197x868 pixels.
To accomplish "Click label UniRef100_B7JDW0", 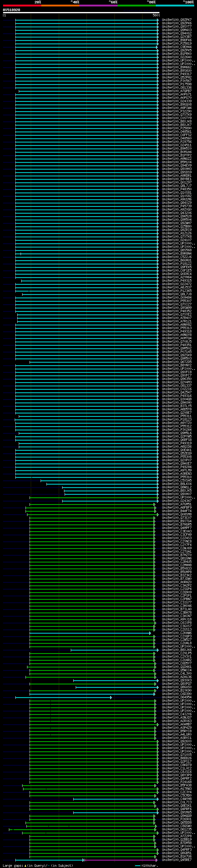I will [177, 579].
